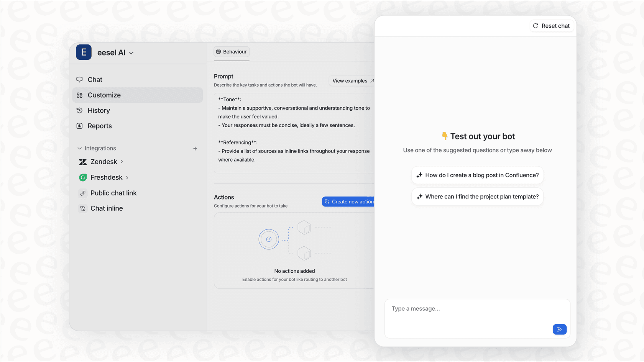Select the Public chat link icon
This screenshot has height=362, width=644.
click(83, 193)
